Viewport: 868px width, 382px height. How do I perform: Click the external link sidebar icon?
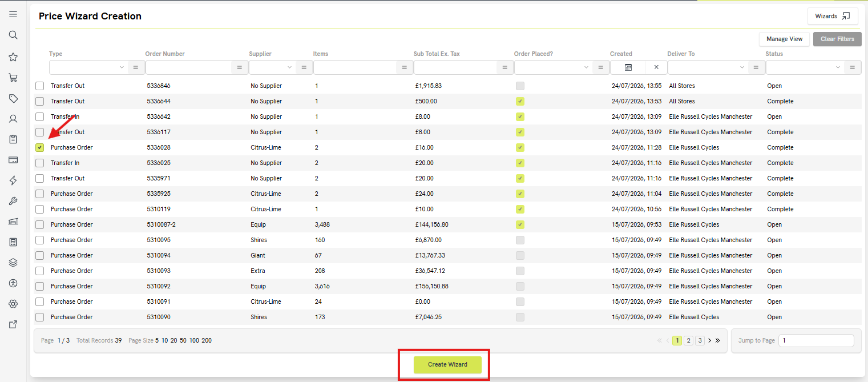[x=13, y=324]
